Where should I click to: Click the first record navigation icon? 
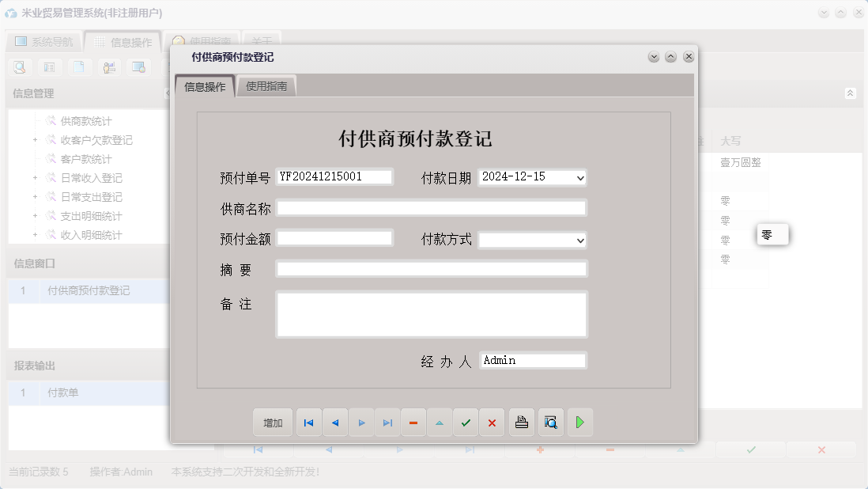308,422
